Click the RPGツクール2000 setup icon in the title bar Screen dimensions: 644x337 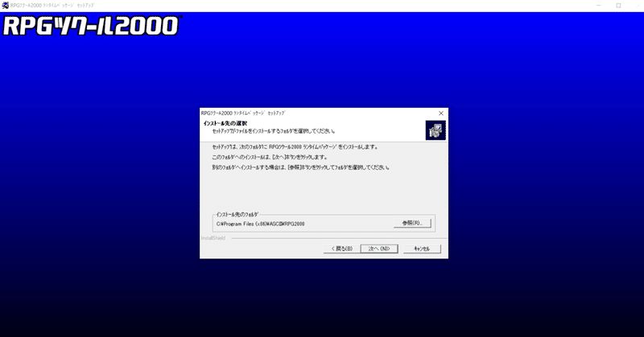(6, 6)
